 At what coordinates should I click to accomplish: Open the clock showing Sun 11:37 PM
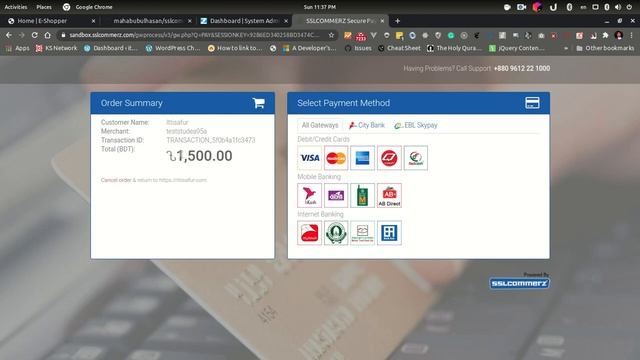pos(320,7)
